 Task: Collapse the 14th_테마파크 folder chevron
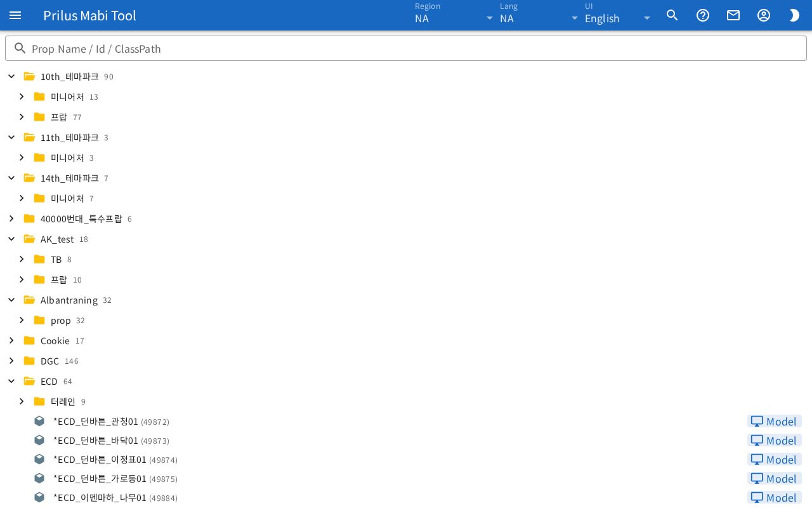click(x=11, y=178)
